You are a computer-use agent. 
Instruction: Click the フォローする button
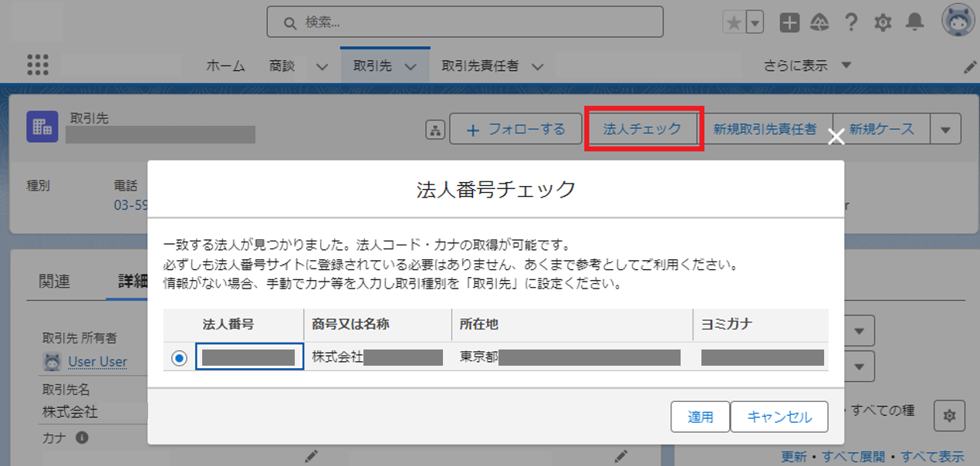(x=516, y=130)
